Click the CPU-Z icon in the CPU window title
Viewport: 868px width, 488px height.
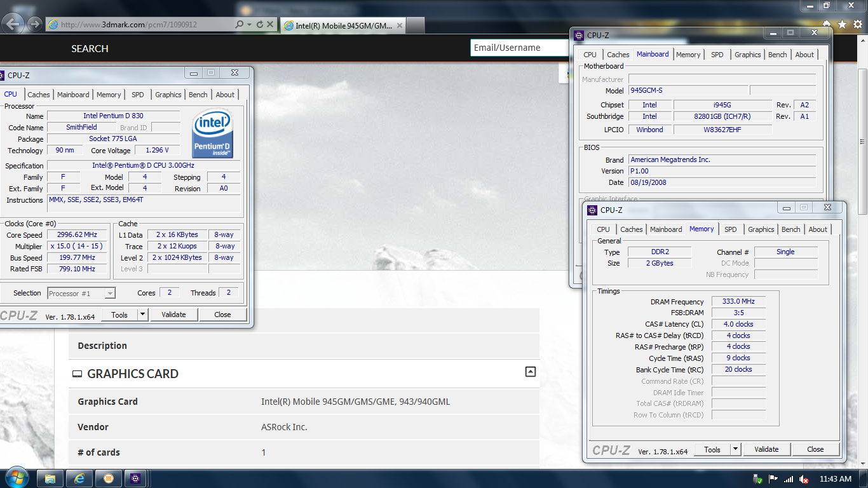[x=1, y=75]
